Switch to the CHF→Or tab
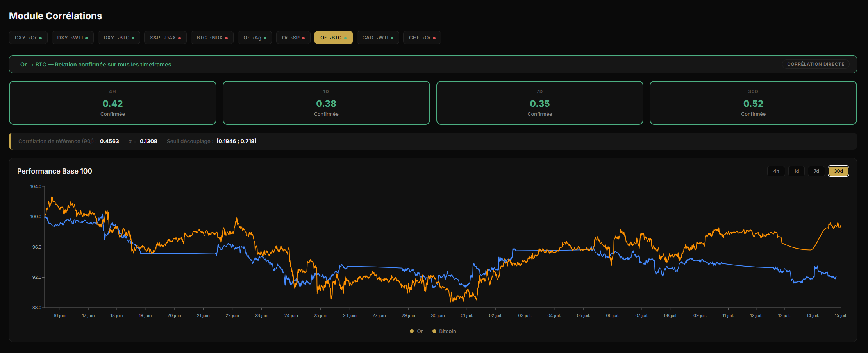Viewport: 868px width, 353px height. pos(422,38)
